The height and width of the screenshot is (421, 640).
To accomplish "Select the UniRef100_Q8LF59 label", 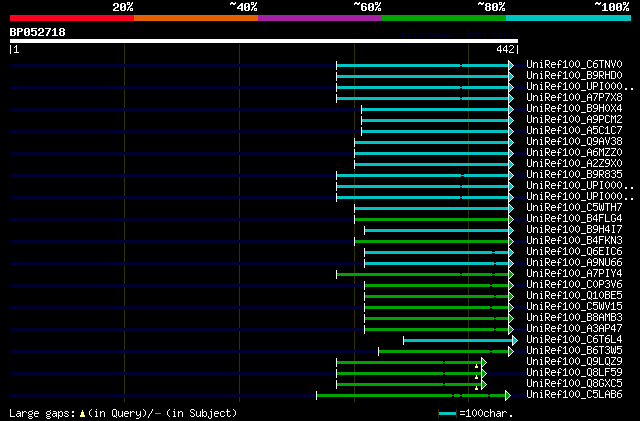I will pos(574,373).
